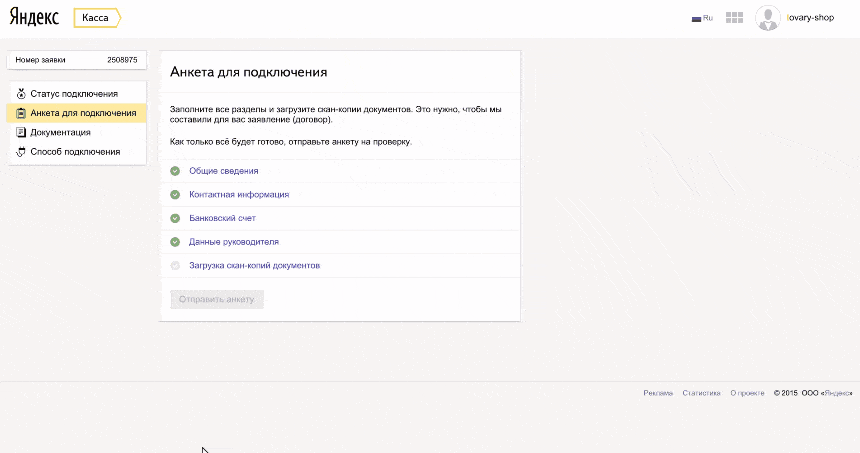This screenshot has width=860, height=453.
Task: Click the Касса service label
Action: [96, 18]
